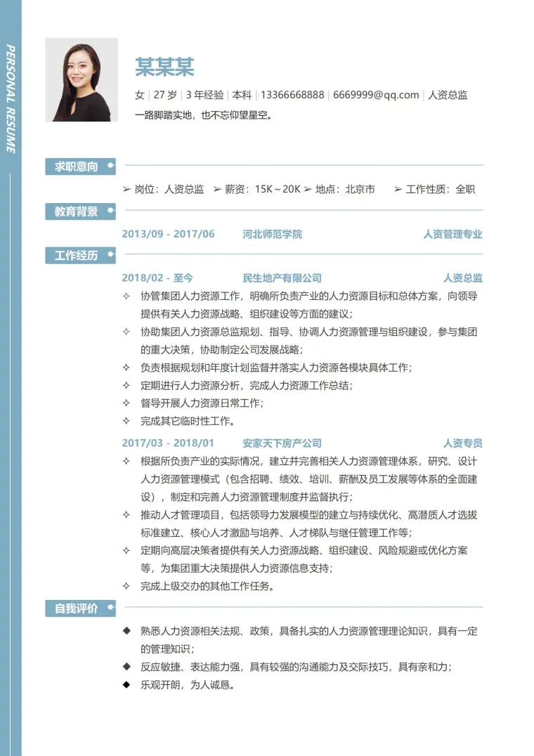The image size is (534, 756).
Task: Click the black diamond bullet before 熟悉人力资源相关法规
Action: tap(126, 631)
